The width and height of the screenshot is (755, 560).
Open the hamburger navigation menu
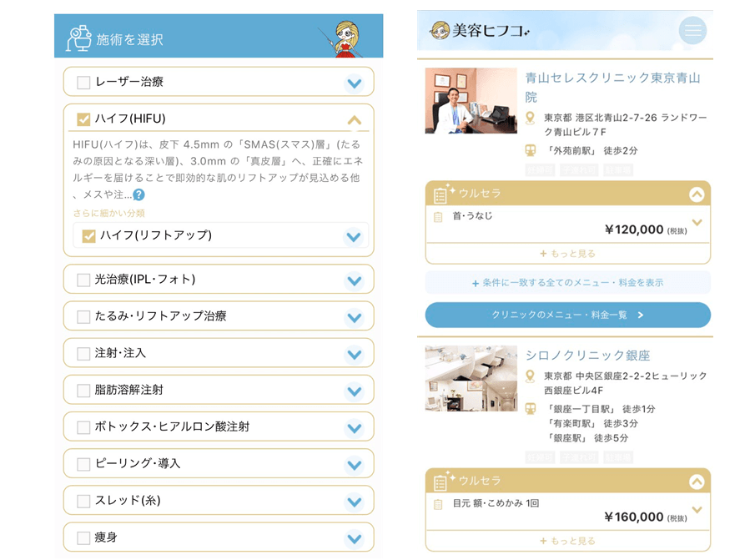tap(692, 30)
